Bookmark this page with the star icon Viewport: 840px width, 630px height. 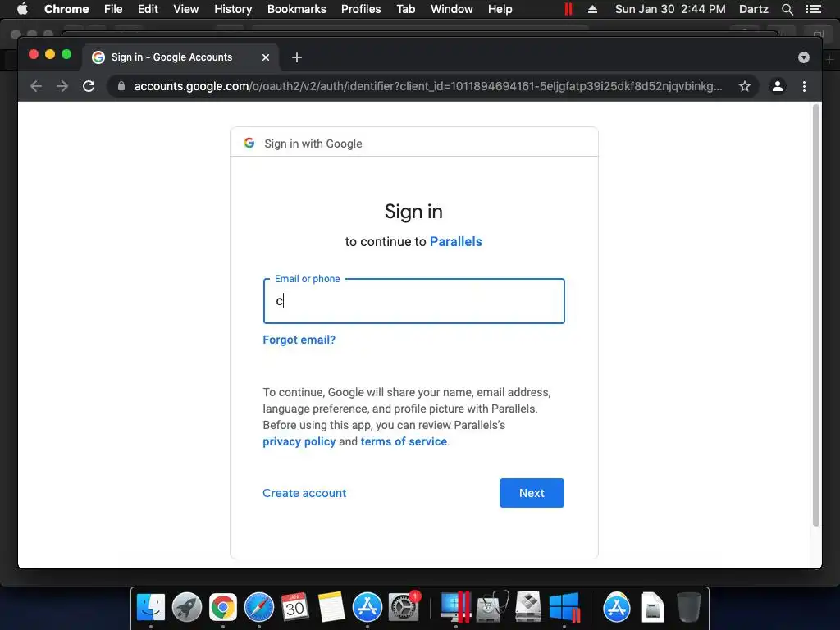coord(745,86)
